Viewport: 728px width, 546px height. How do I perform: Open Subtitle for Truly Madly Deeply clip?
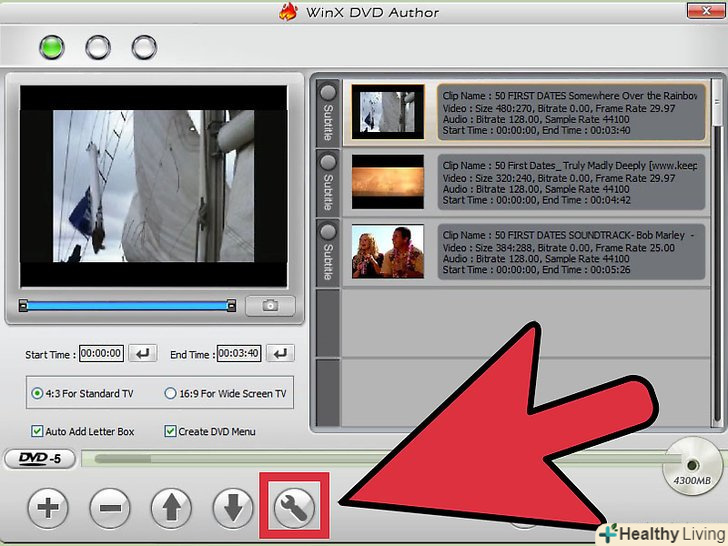click(328, 183)
